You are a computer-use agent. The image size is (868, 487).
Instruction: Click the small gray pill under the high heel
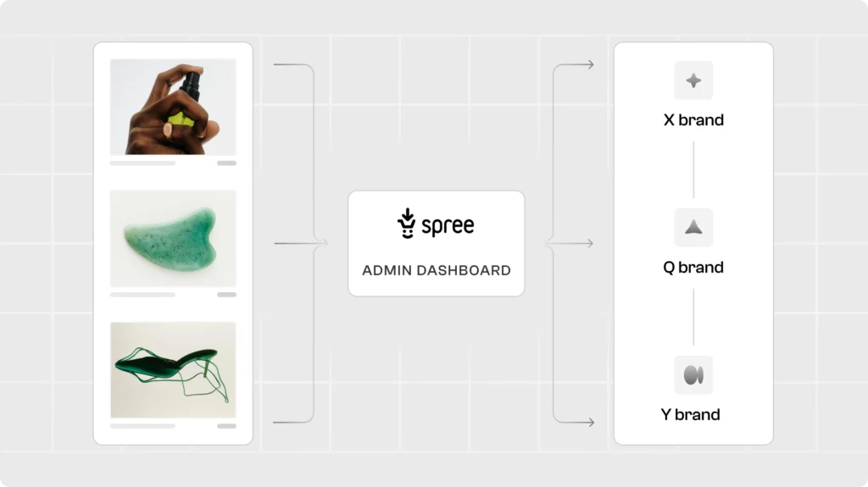[x=226, y=426]
